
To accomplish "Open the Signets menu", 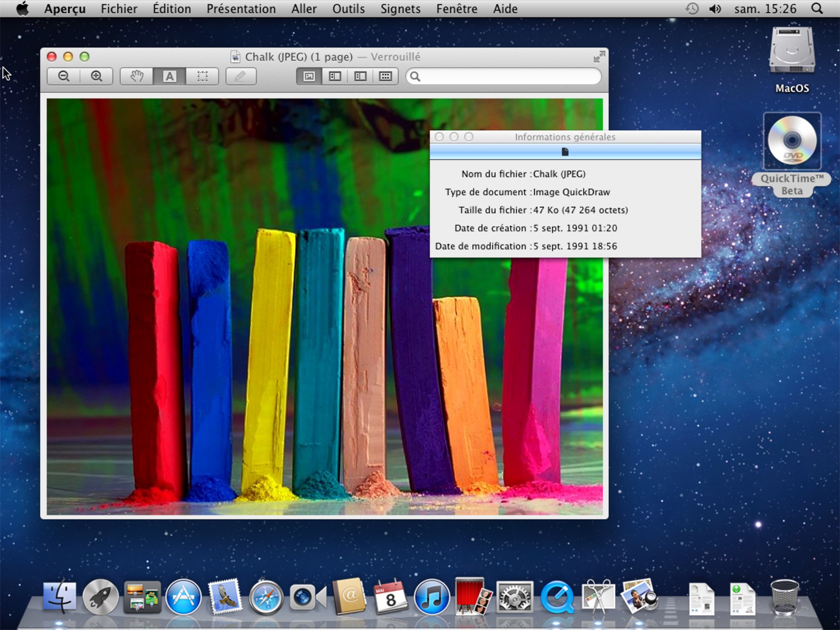I will click(400, 9).
